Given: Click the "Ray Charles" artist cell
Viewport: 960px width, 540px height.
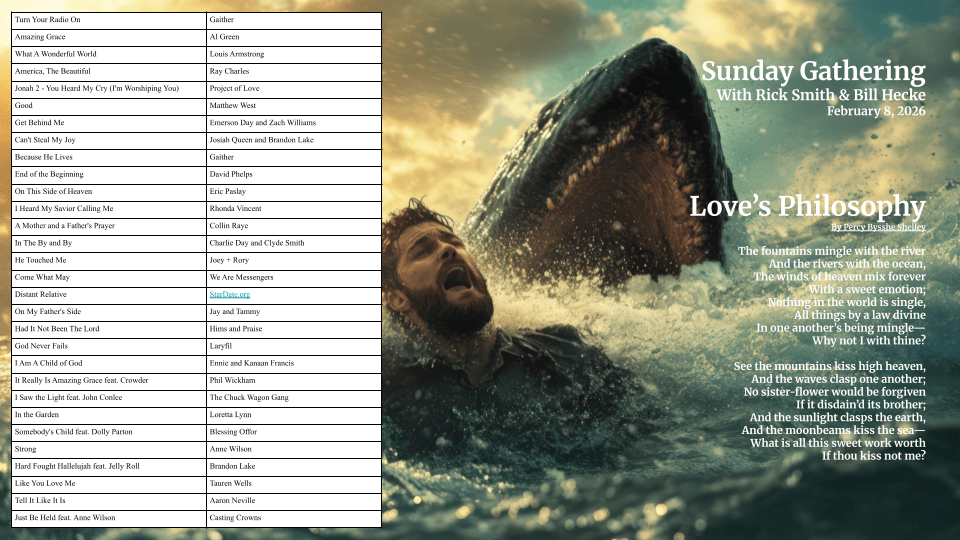Looking at the screenshot, I should (x=229, y=71).
